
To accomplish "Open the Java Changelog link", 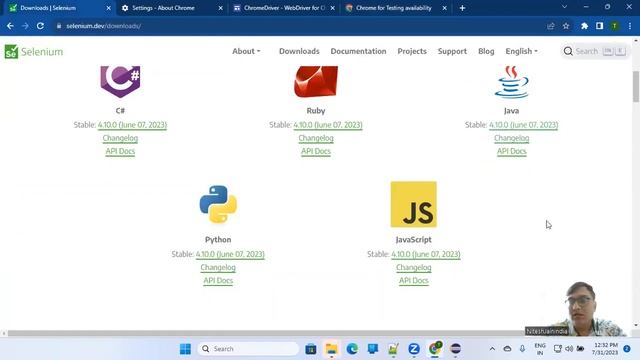I will pyautogui.click(x=511, y=138).
